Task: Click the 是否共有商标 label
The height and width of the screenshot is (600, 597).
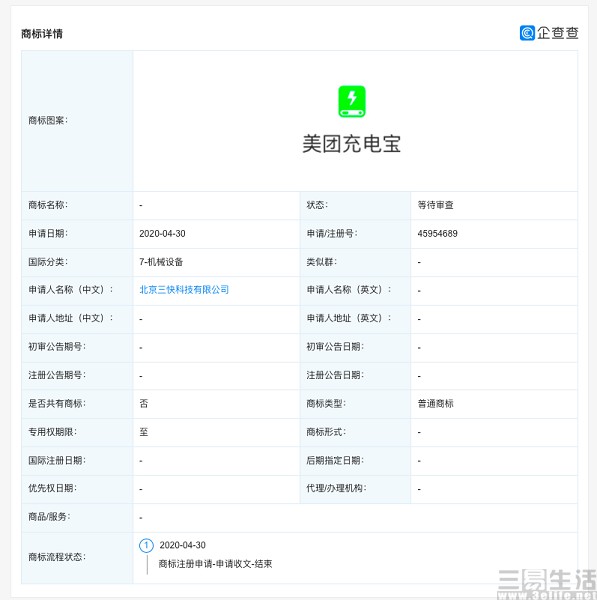Action: tap(57, 403)
